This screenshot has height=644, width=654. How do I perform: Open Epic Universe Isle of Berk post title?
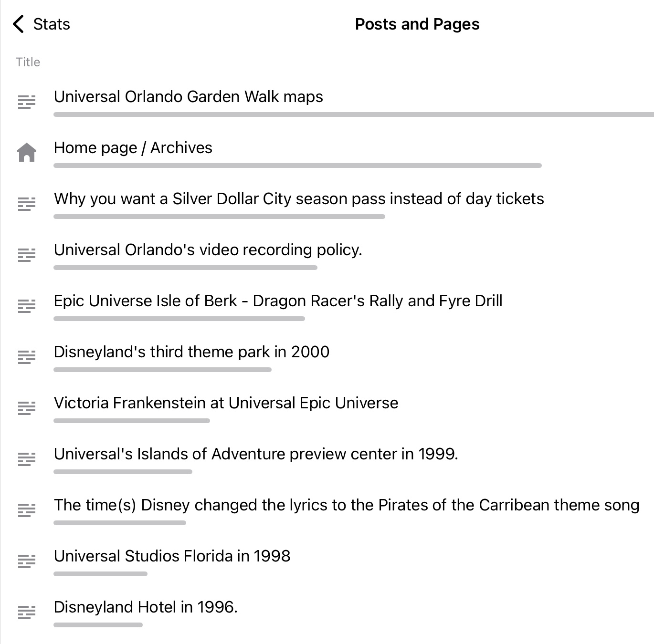pos(278,301)
